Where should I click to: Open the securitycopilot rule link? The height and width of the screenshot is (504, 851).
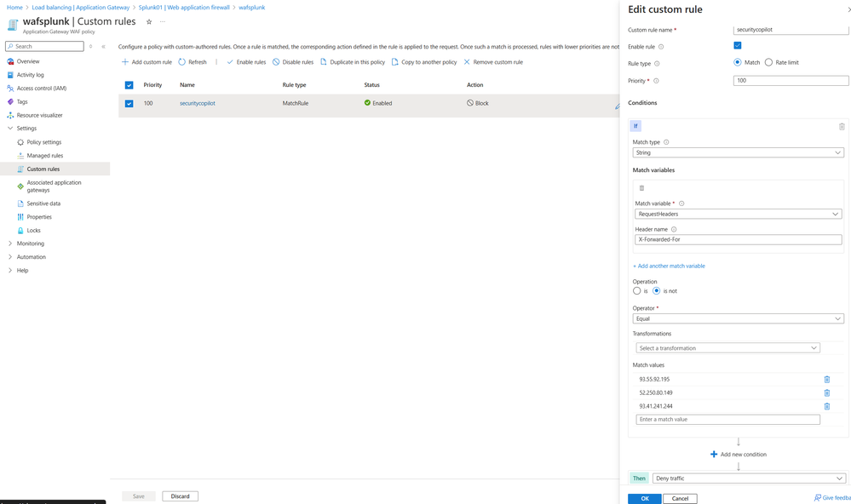(198, 103)
